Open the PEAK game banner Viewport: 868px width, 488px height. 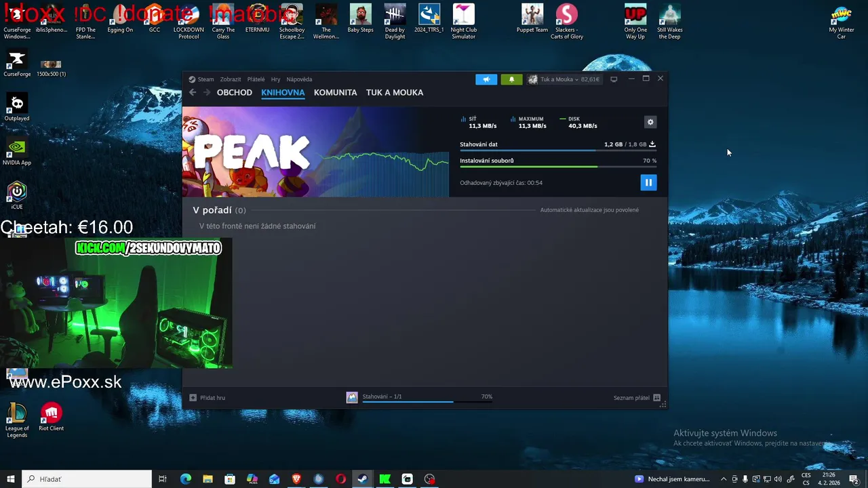315,152
